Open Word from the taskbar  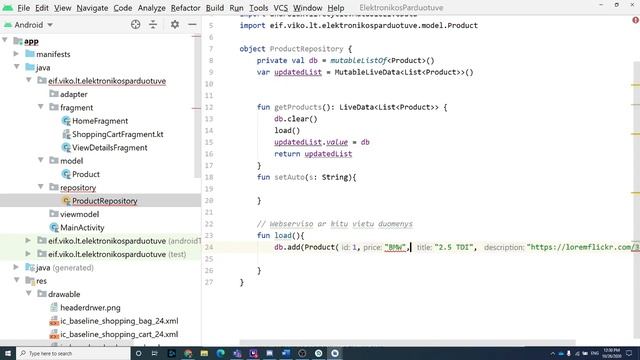286,353
